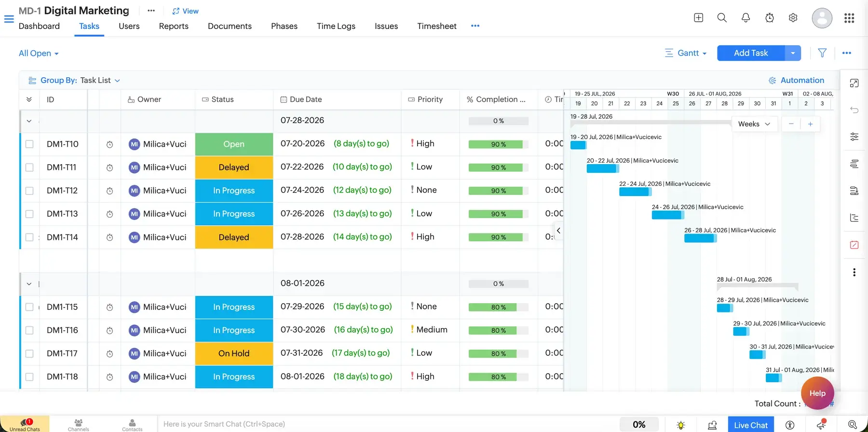Switch to the Users tab
Image resolution: width=868 pixels, height=432 pixels.
pos(129,26)
